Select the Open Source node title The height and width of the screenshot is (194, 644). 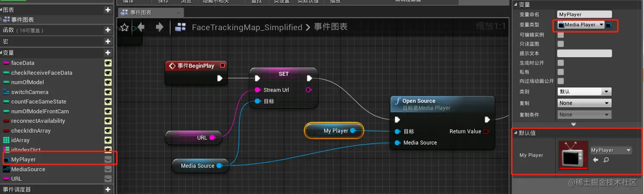[x=419, y=101]
